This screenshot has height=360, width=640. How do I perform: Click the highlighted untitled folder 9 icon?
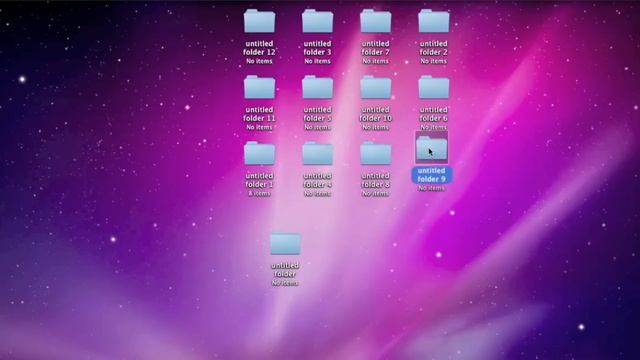coord(431,148)
